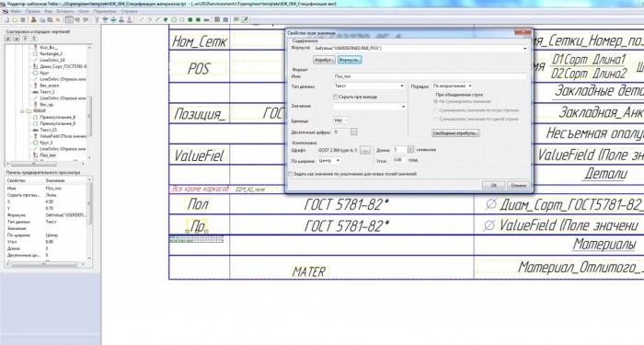Choose the line drawing tool in toolbar

point(142,19)
